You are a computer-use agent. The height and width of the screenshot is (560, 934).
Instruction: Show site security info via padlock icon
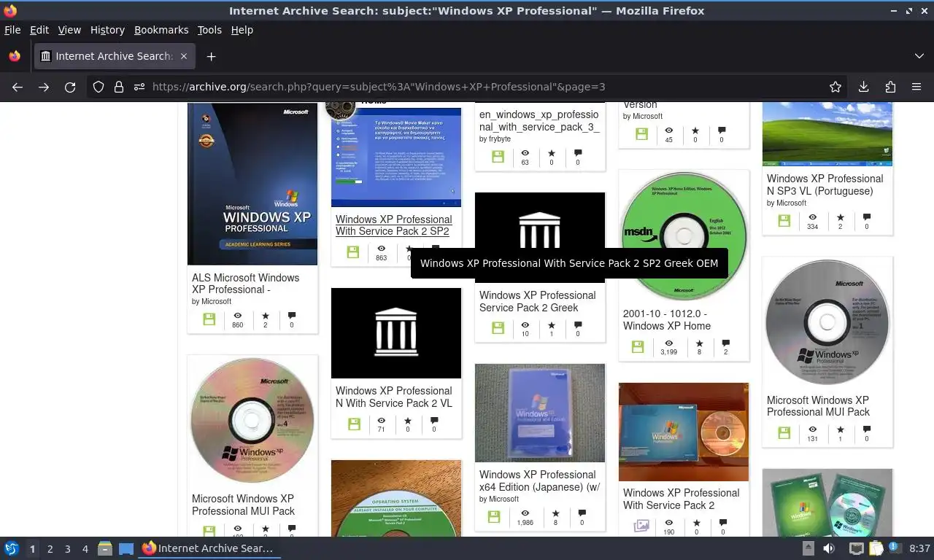coord(119,87)
